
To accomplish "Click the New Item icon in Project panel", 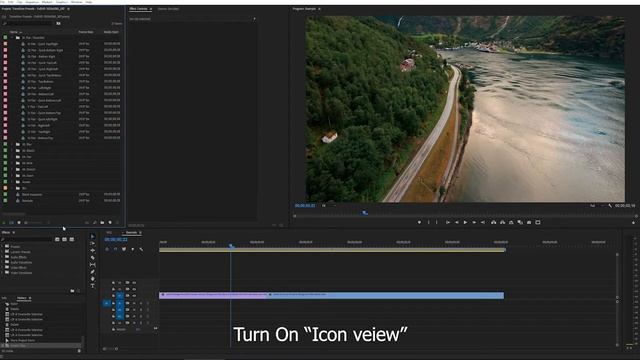I will 110,222.
